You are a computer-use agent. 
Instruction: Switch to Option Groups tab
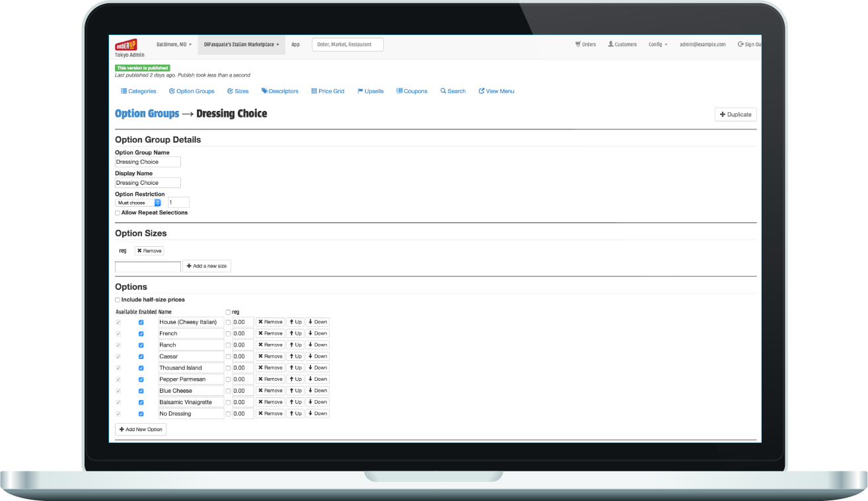pyautogui.click(x=192, y=91)
